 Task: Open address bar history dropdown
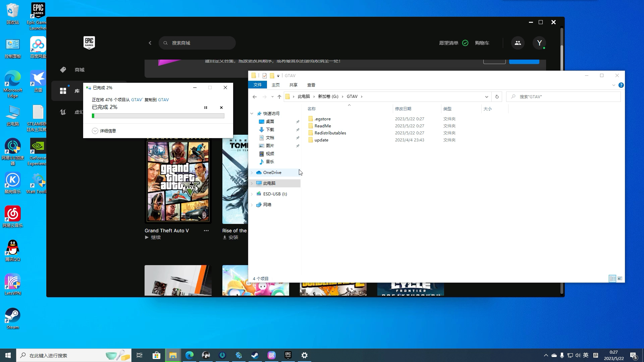[486, 97]
